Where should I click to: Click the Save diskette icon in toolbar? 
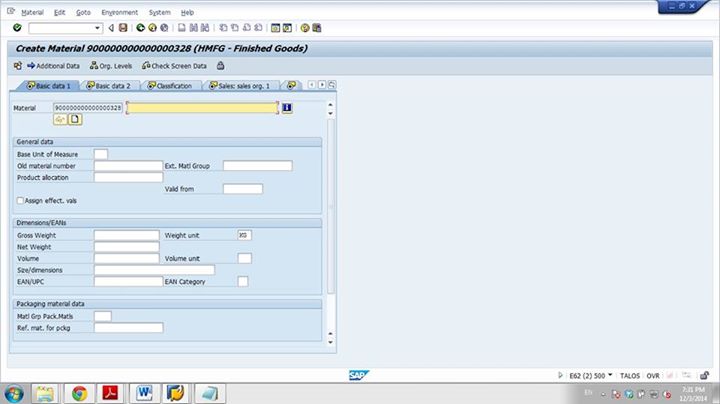(123, 28)
